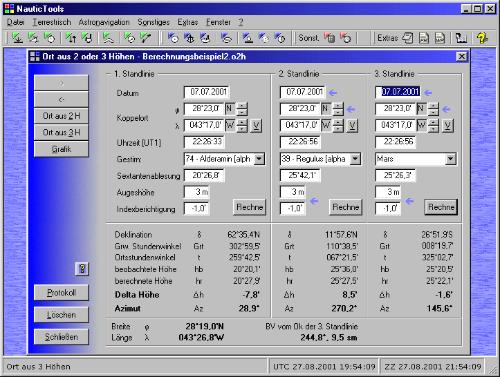
Task: Click Sextantenablesung field showing 25°42,1'
Action: (x=300, y=175)
